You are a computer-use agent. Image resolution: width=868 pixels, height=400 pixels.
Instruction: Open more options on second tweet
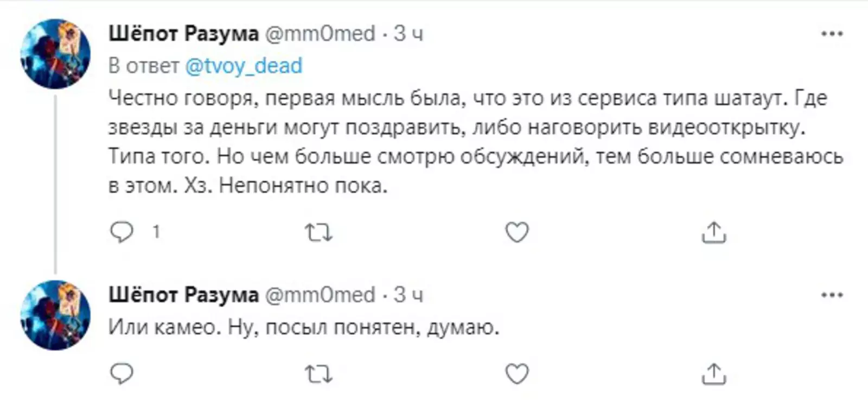[x=832, y=295]
